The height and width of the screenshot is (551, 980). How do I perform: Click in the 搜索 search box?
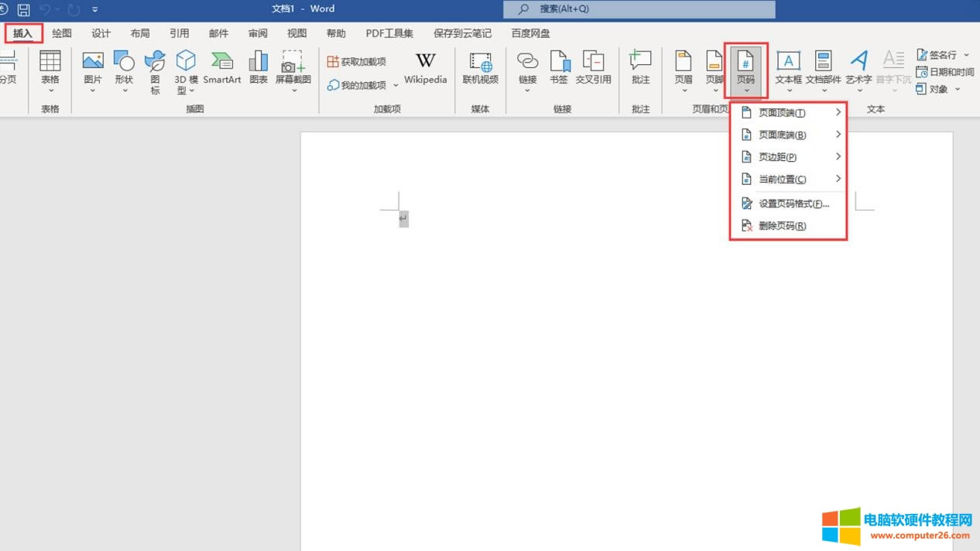coord(639,9)
